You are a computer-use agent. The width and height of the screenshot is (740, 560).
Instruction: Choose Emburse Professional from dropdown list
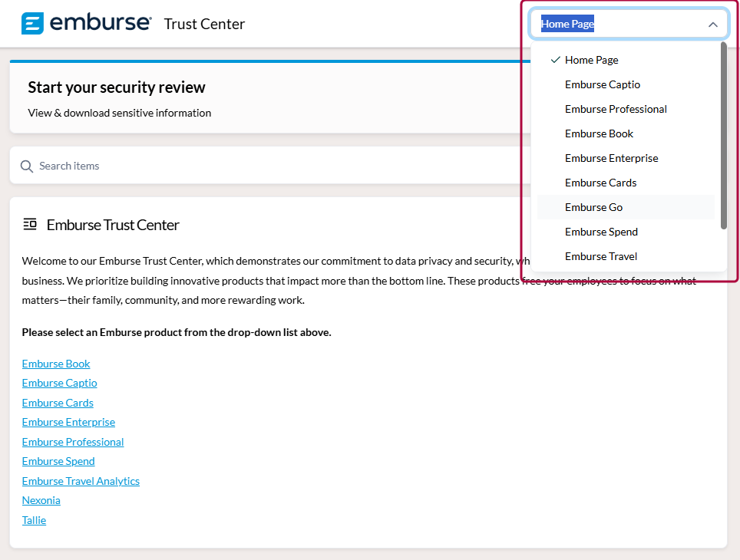pyautogui.click(x=626, y=109)
